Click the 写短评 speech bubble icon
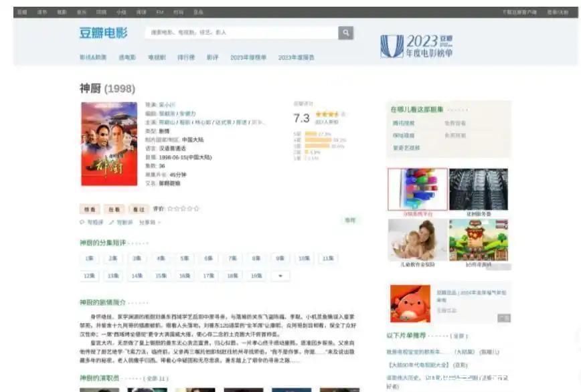 pyautogui.click(x=82, y=222)
